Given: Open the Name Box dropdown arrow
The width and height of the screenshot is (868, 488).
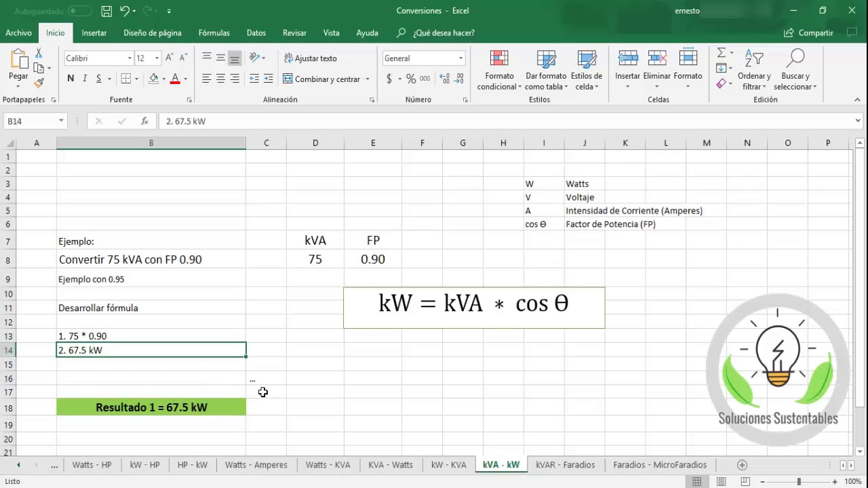Looking at the screenshot, I should (x=61, y=121).
